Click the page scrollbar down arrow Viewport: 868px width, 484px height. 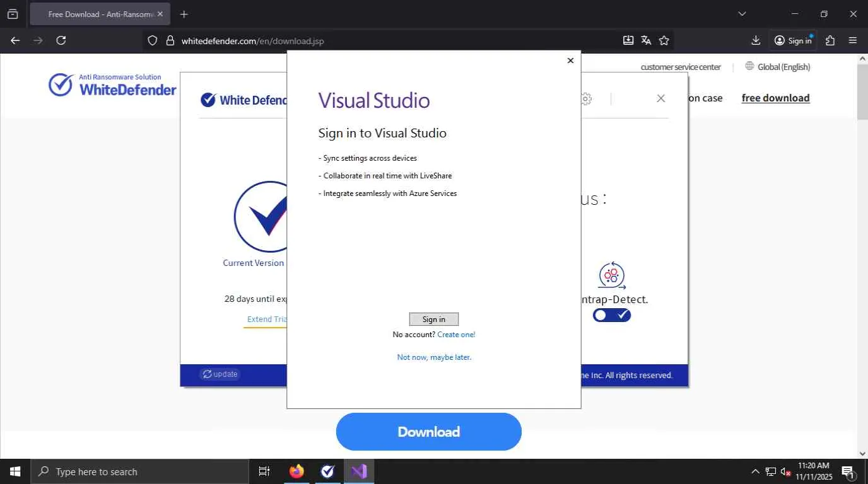point(863,454)
